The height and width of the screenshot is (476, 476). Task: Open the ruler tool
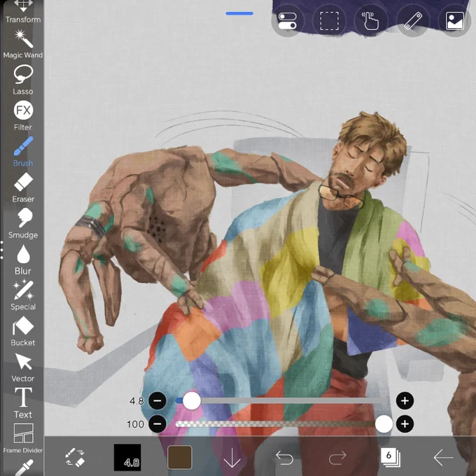click(413, 21)
